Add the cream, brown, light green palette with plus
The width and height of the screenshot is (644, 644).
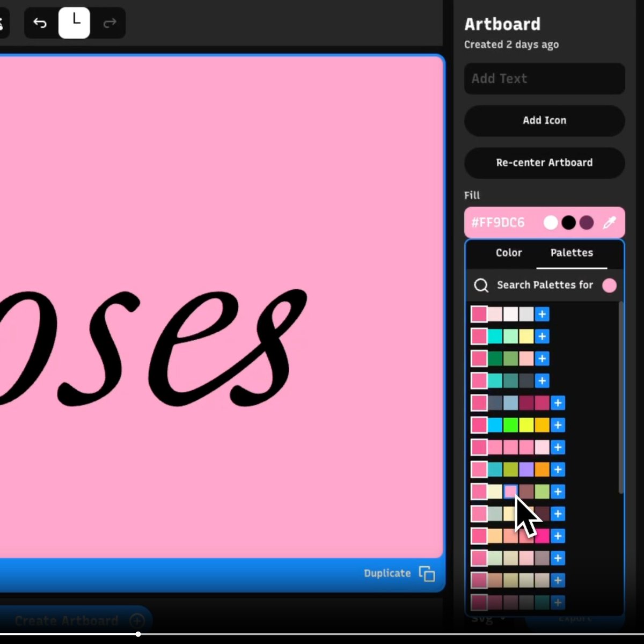558,492
